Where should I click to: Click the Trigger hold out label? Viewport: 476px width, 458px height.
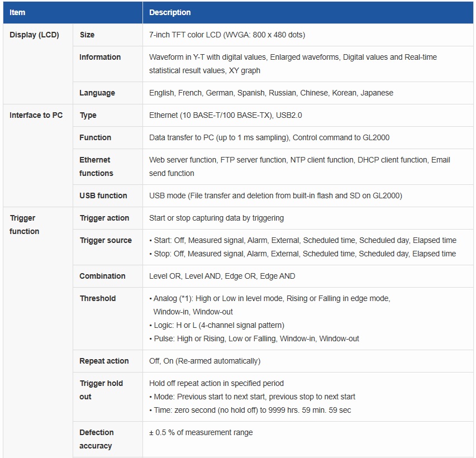click(x=101, y=390)
